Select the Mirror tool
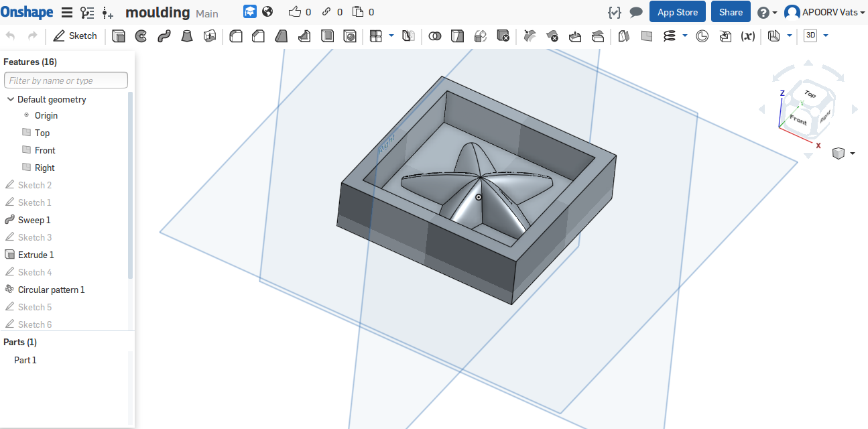868x429 pixels. [x=409, y=36]
